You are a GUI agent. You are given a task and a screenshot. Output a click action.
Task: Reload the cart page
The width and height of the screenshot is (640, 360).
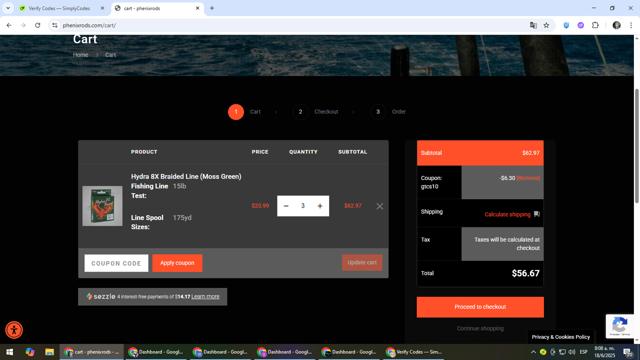pos(38,25)
